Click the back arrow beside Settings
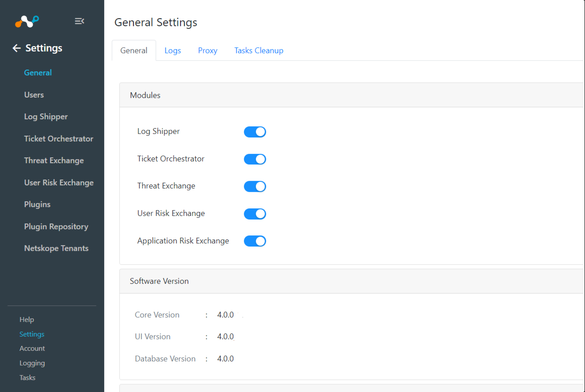Screen dimensions: 585x392 (16, 48)
